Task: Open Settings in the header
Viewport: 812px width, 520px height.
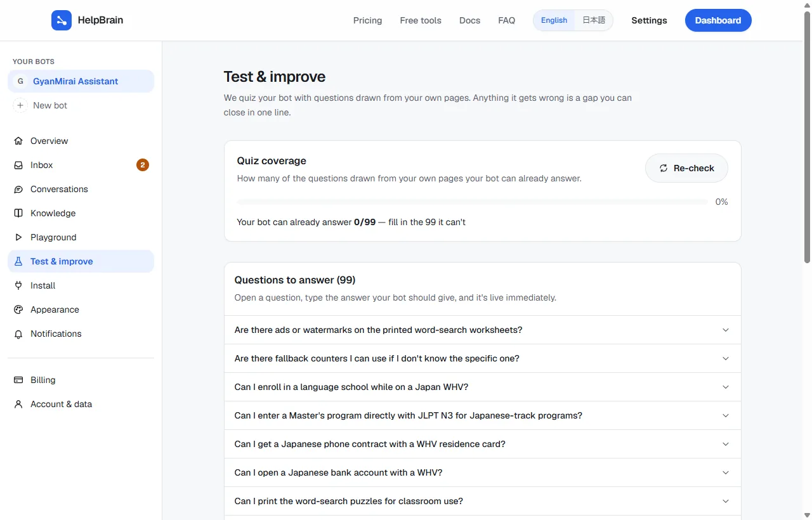Action: tap(649, 20)
